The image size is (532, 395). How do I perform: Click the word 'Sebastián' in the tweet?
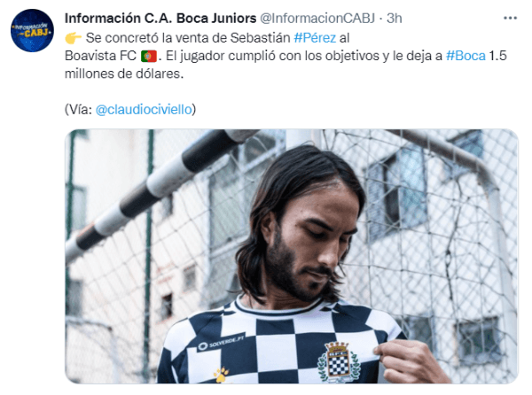click(x=260, y=38)
